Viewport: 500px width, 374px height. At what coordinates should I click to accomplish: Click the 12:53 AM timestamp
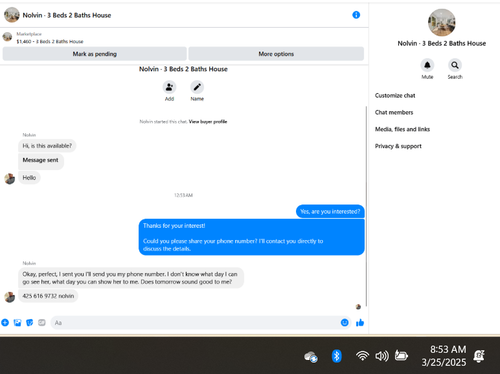pos(183,195)
